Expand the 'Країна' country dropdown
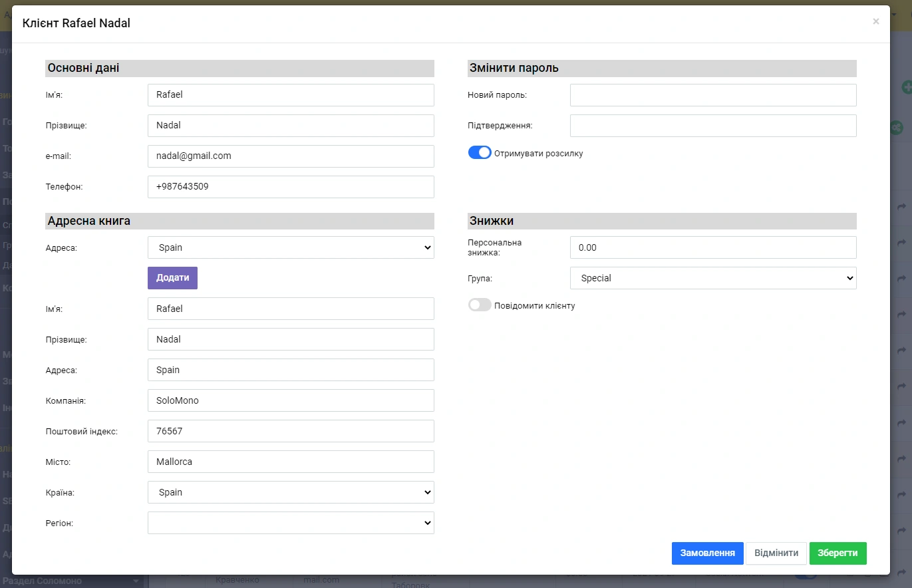The width and height of the screenshot is (912, 588). 291,492
